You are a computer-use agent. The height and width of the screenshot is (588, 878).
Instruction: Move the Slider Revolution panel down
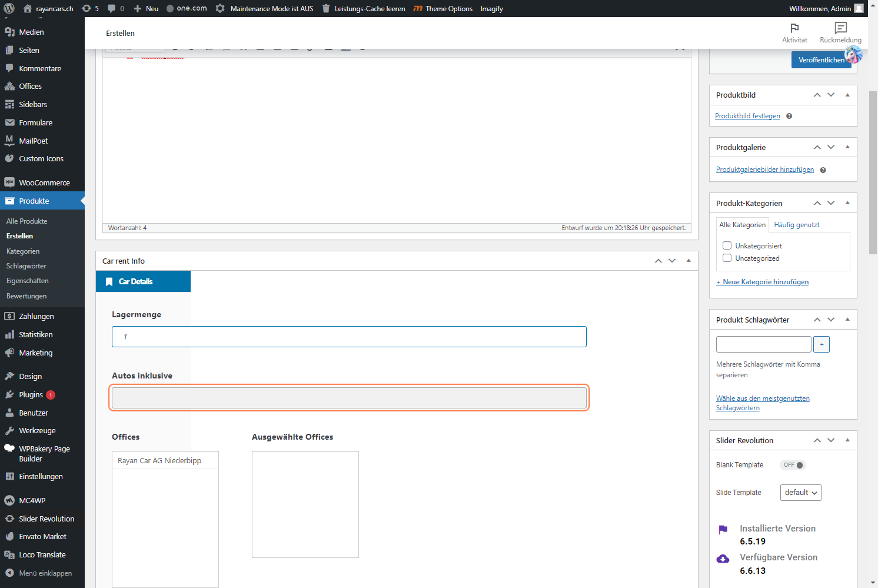(831, 440)
